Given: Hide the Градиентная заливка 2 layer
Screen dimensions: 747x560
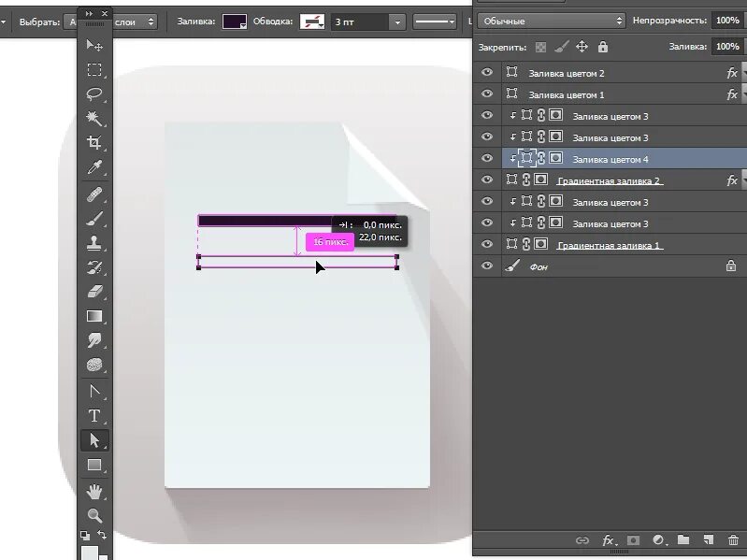Looking at the screenshot, I should 487,179.
